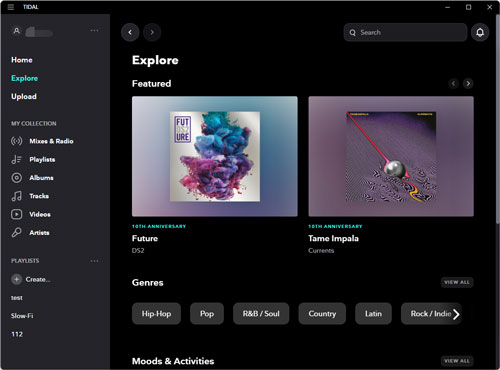Image resolution: width=500 pixels, height=370 pixels.
Task: Go to Home in the sidebar
Action: click(x=22, y=60)
